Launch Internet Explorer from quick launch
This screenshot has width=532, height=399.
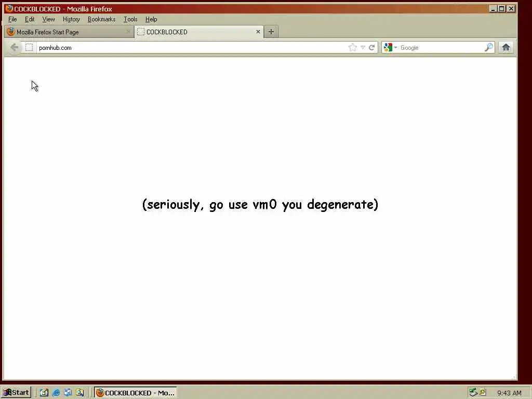[56, 393]
